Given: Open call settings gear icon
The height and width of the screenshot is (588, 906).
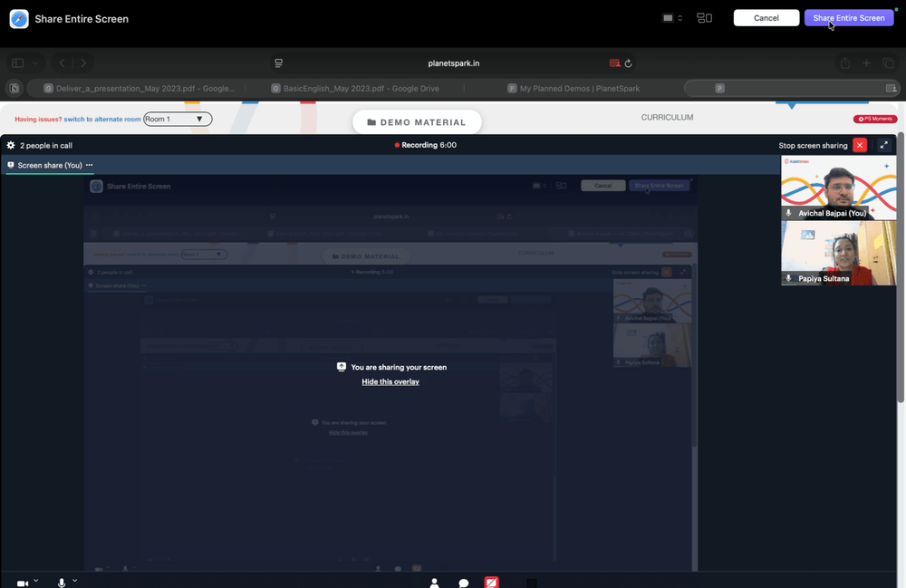Looking at the screenshot, I should coord(10,145).
